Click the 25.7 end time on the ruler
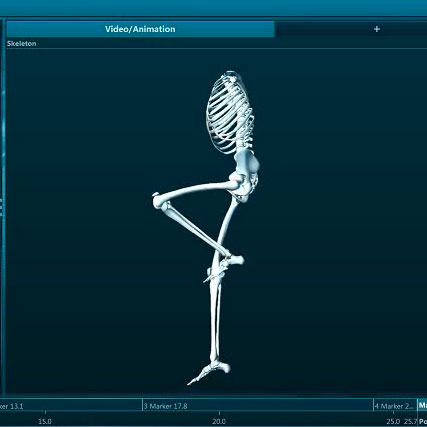Screen dimensions: 427x427 pyautogui.click(x=411, y=421)
